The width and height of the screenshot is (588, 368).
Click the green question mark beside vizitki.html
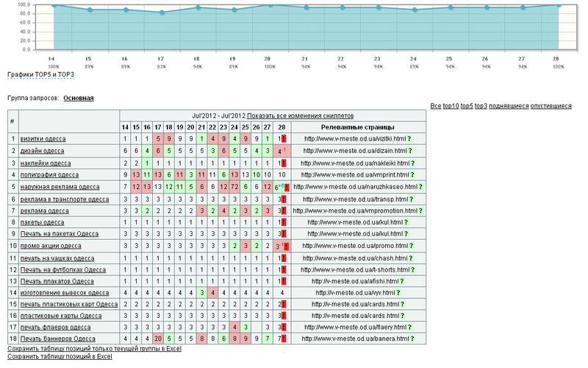click(x=409, y=138)
